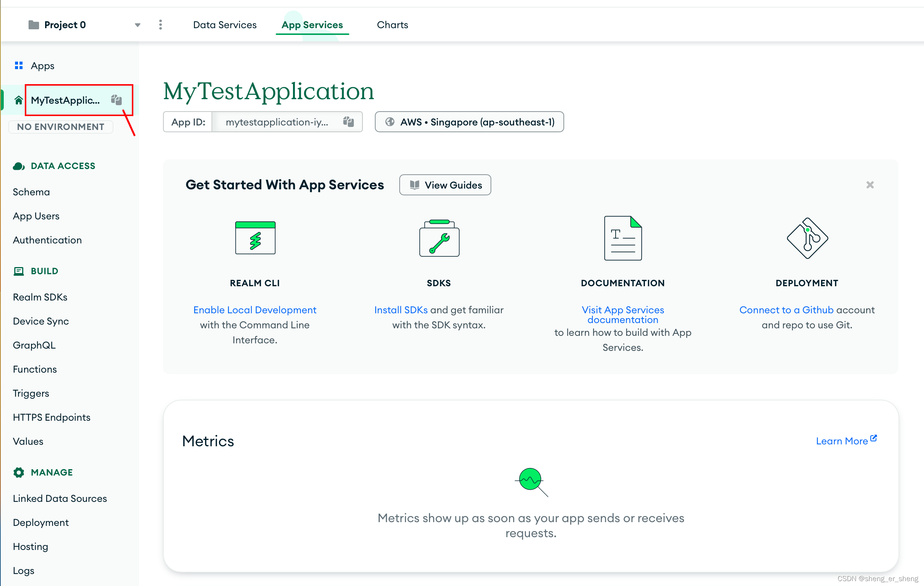Open HTTPS Endpoints page
This screenshot has height=586, width=924.
coord(51,417)
